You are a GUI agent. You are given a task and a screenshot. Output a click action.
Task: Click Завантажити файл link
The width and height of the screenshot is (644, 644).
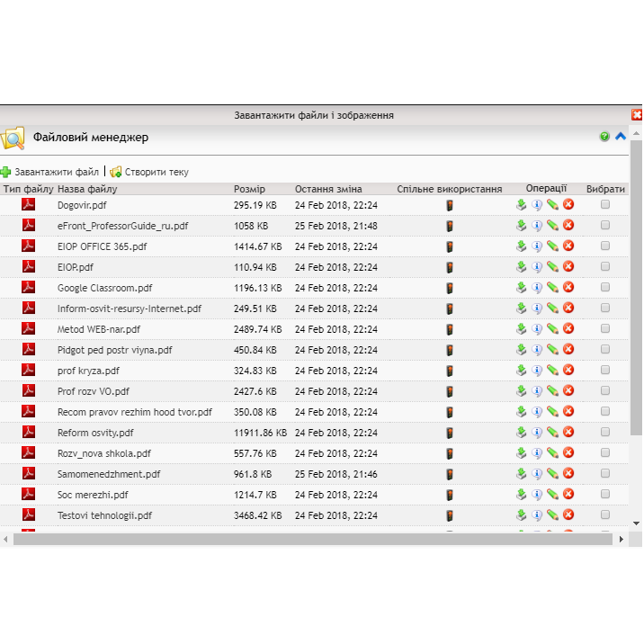(x=57, y=172)
